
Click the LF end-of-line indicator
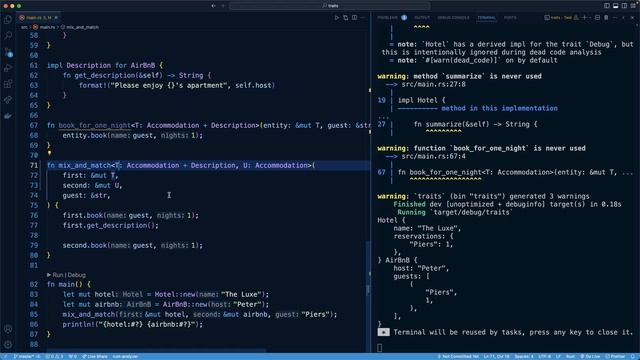tap(558, 356)
